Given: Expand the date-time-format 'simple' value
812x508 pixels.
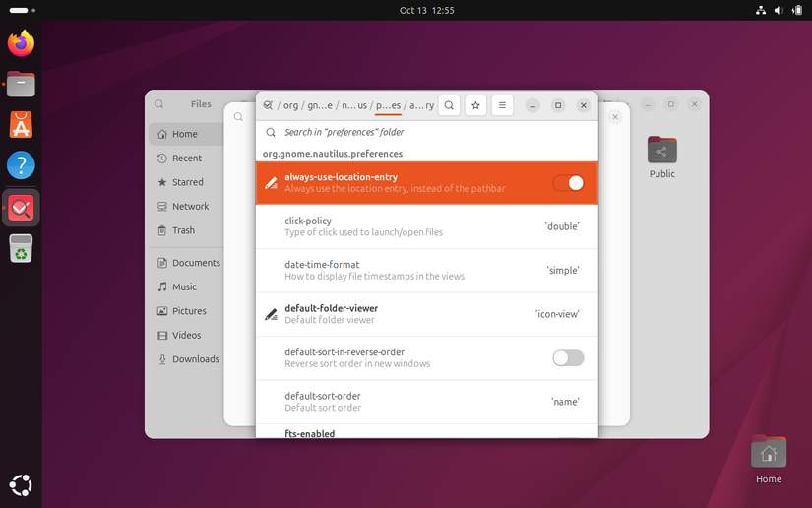Looking at the screenshot, I should pos(562,271).
